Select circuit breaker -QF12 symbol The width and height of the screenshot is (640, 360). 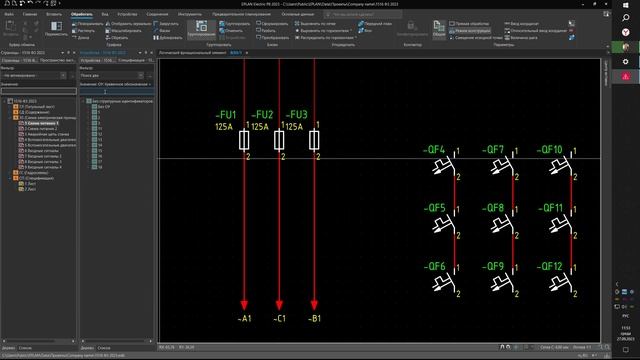(x=561, y=282)
